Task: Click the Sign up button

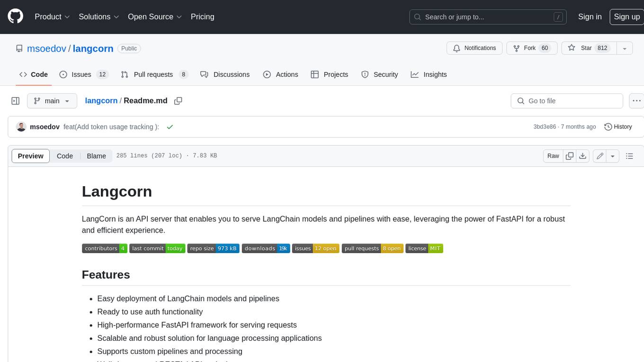Action: tap(626, 17)
